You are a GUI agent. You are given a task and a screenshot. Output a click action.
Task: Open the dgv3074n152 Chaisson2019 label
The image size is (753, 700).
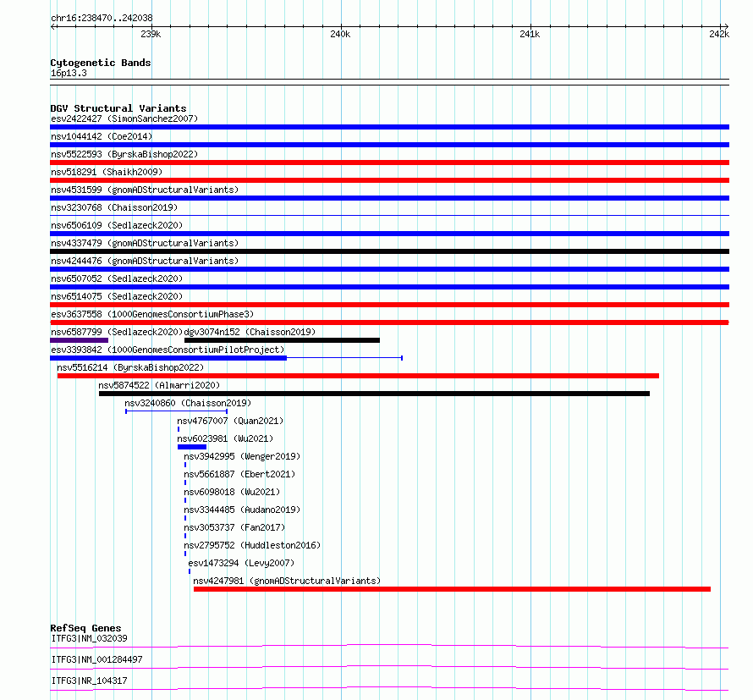[250, 332]
